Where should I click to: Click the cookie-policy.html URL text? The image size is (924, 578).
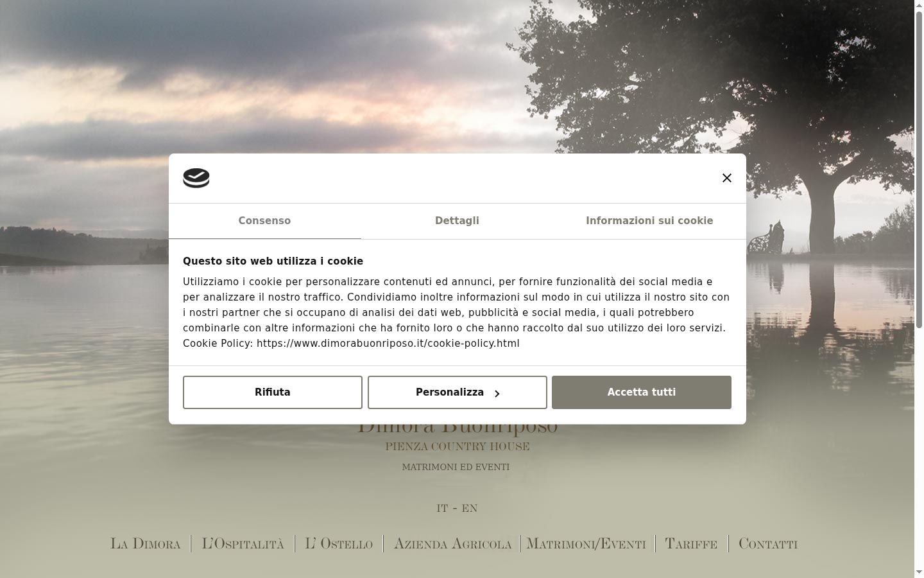(x=388, y=344)
